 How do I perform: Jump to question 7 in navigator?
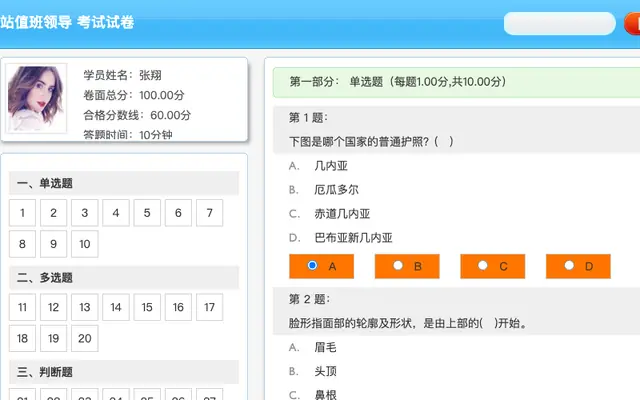click(209, 213)
